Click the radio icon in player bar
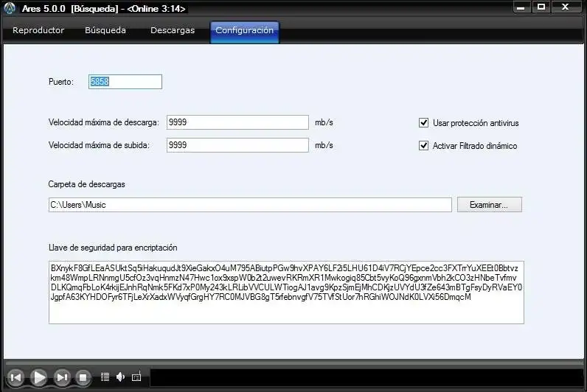 pos(136,377)
